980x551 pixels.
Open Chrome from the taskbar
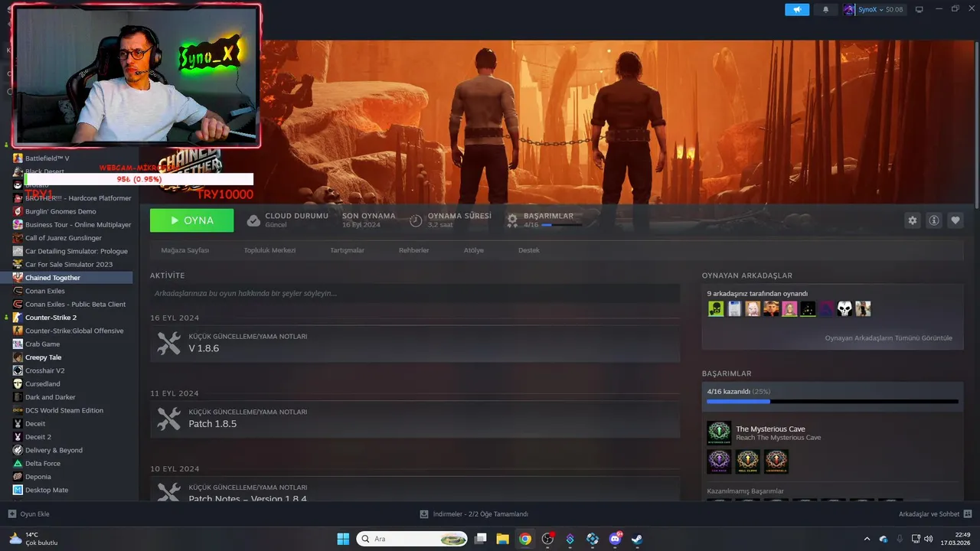point(525,539)
